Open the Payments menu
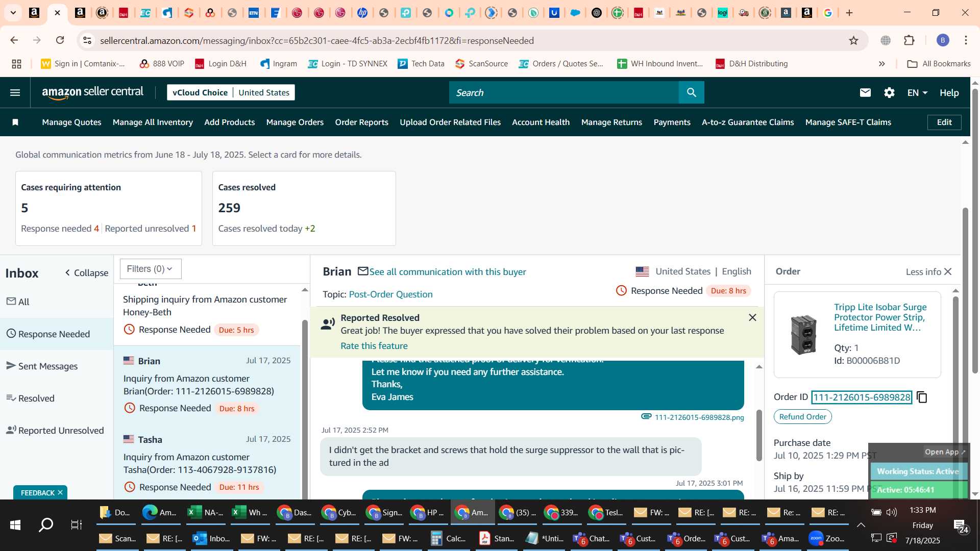Viewport: 980px width, 551px height. point(672,122)
